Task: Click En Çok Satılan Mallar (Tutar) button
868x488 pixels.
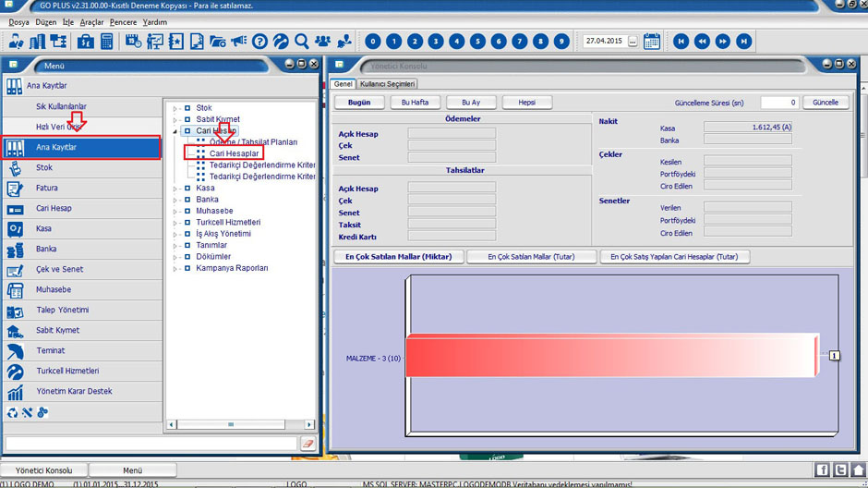Action: point(532,257)
